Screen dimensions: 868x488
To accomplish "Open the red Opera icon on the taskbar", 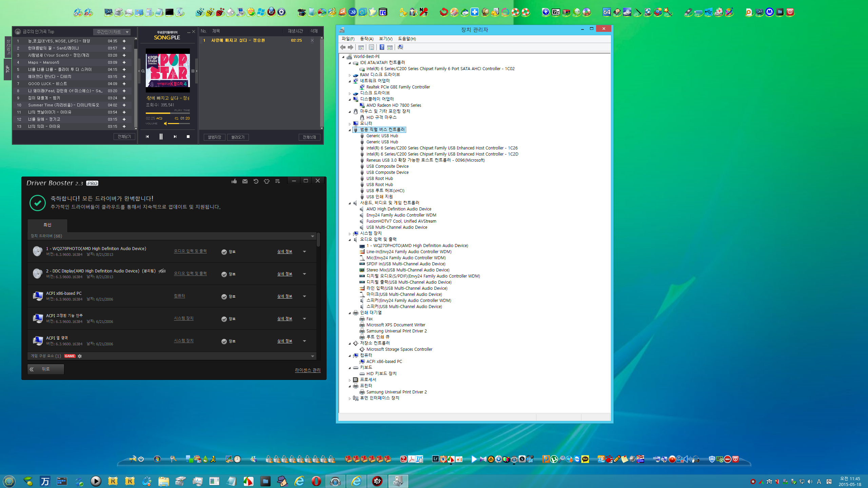I will point(316,481).
